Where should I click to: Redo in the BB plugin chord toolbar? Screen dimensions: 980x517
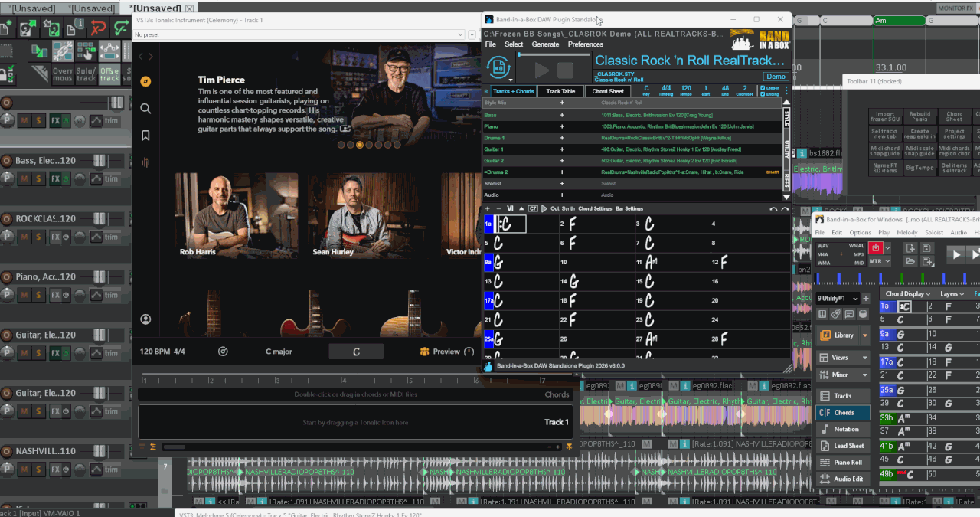tap(785, 208)
